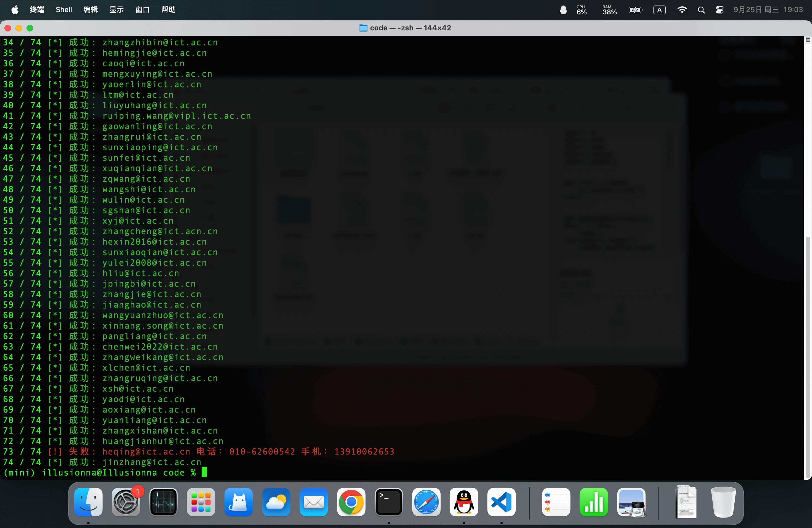Open the Weather cloud app in Dock

276,502
